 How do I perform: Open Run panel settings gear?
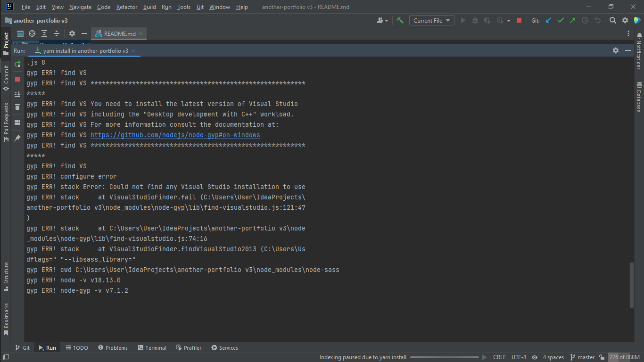pyautogui.click(x=616, y=50)
